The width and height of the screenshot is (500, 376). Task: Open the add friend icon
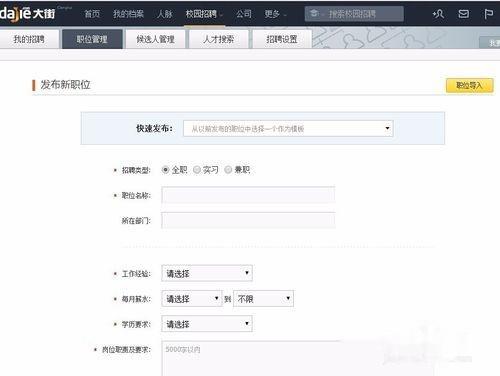tap(438, 14)
